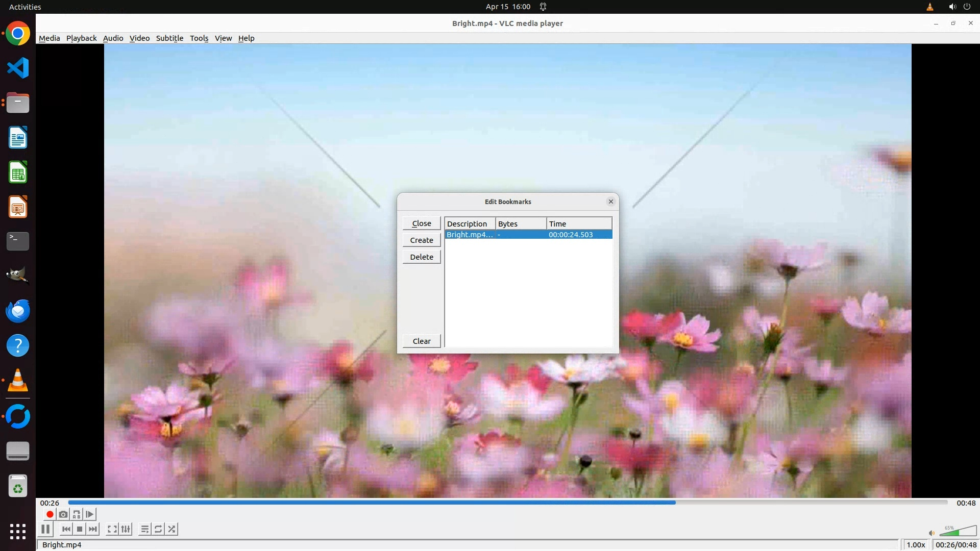
Task: Open Thunderbird from the dock
Action: click(18, 311)
